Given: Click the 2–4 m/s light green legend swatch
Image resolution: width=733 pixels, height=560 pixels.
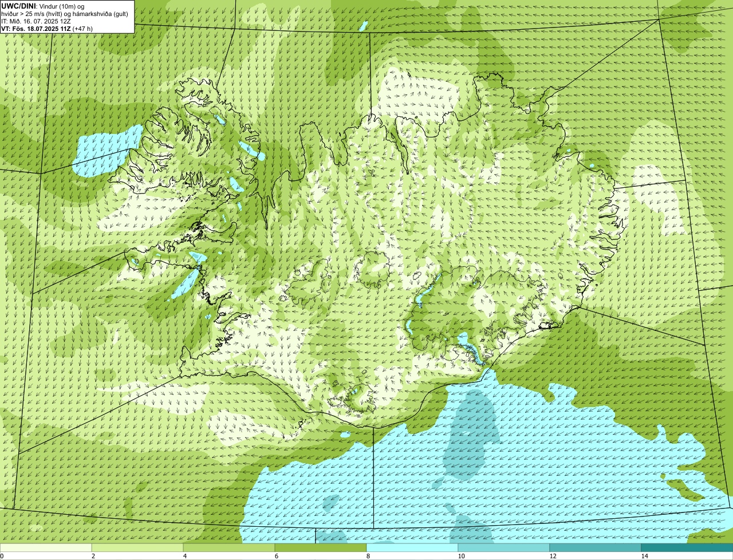Looking at the screenshot, I should 137,547.
